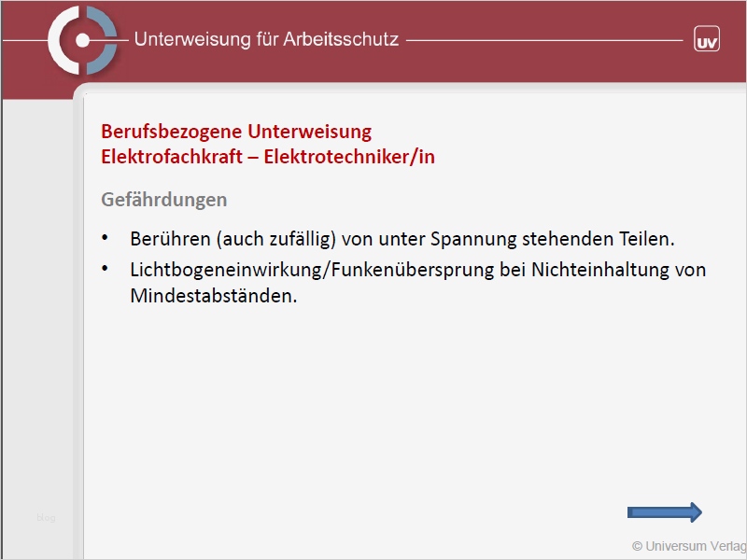
Task: Click the second bullet point marker
Action: tap(106, 270)
